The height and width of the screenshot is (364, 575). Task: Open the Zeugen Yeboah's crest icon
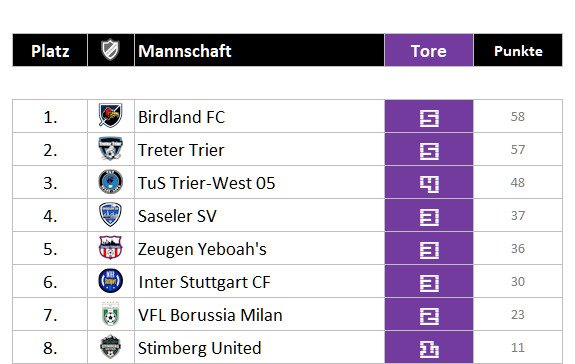[110, 247]
